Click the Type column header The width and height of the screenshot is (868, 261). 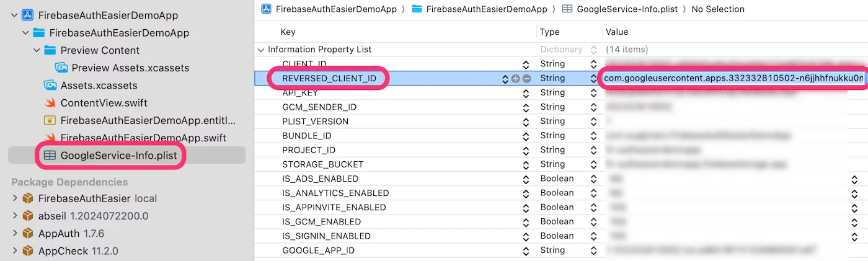coord(549,32)
